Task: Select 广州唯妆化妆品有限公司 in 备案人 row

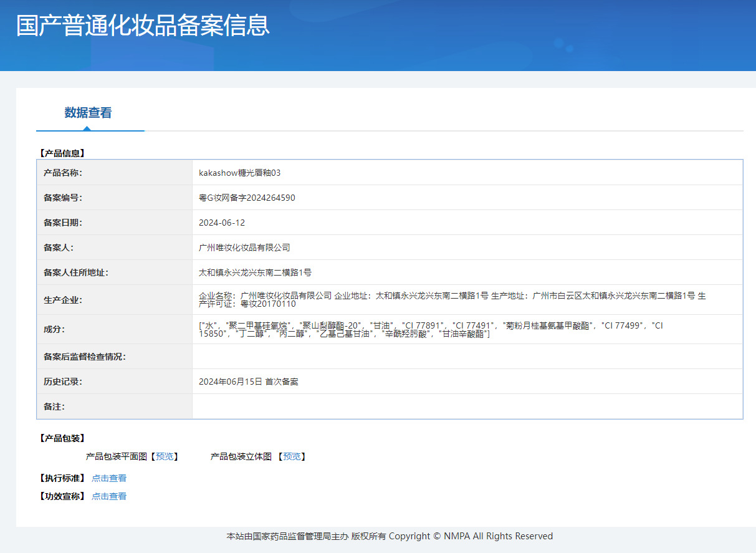Action: coord(244,248)
